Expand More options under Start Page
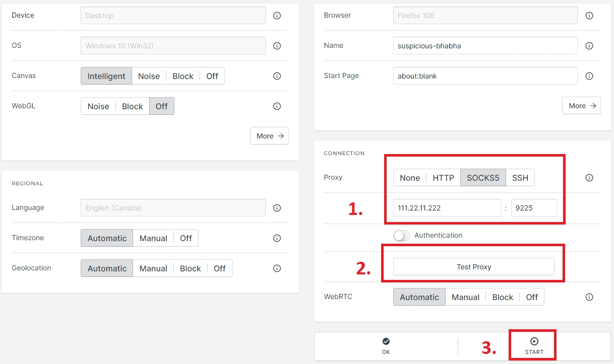Screen dimensions: 614x364 coord(581,106)
